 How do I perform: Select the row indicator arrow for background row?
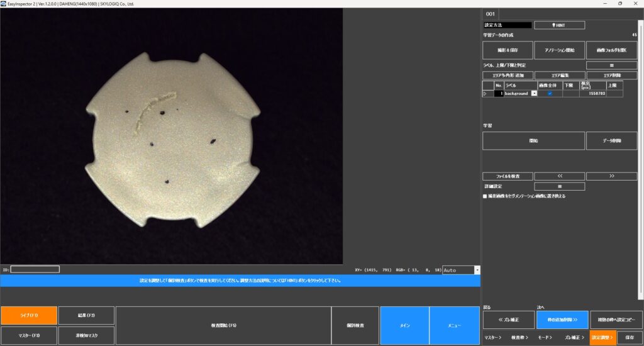(485, 93)
